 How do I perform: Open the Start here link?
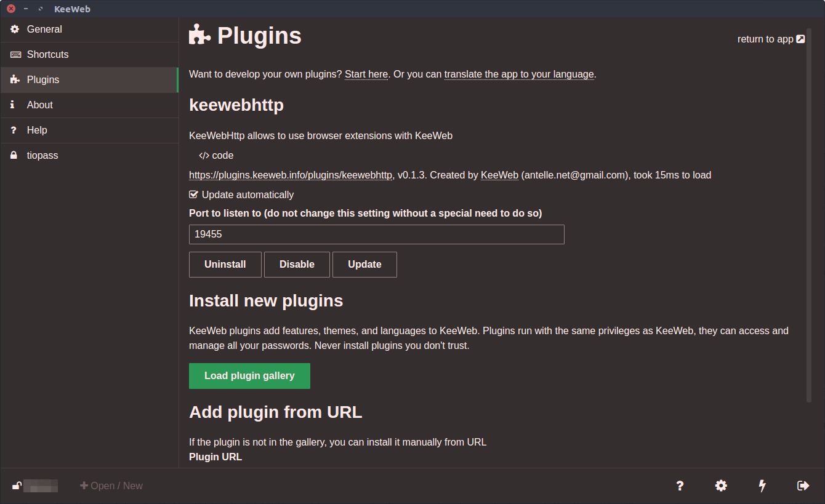[x=366, y=74]
